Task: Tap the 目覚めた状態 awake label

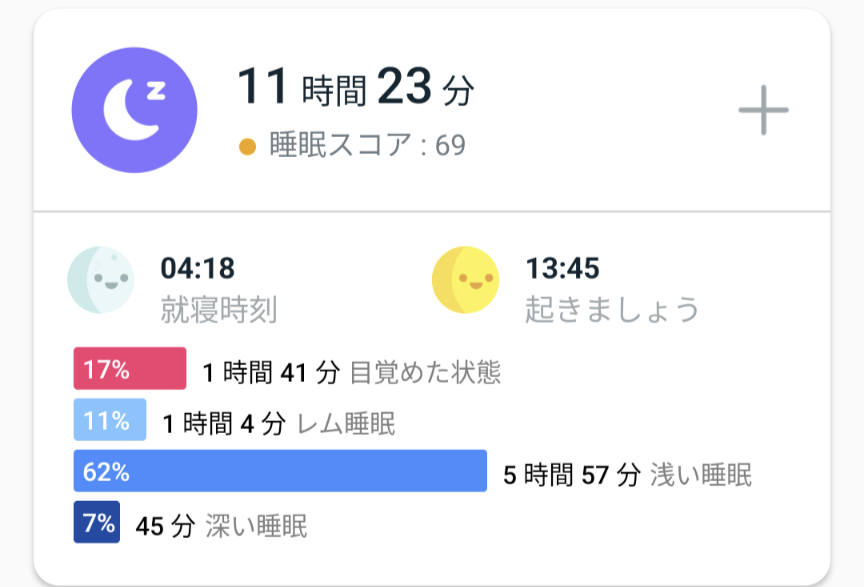Action: pos(425,373)
